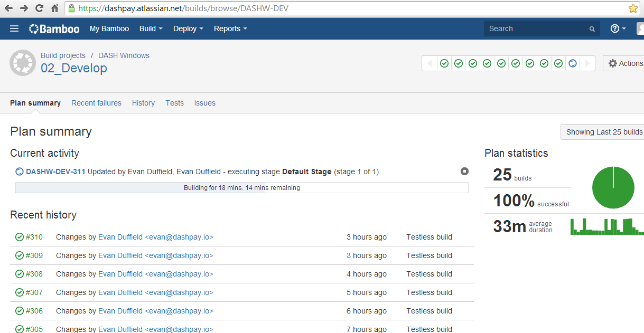Screen dimensions: 644x333
Task: Click the first successful build in navigator
Action: click(x=444, y=63)
